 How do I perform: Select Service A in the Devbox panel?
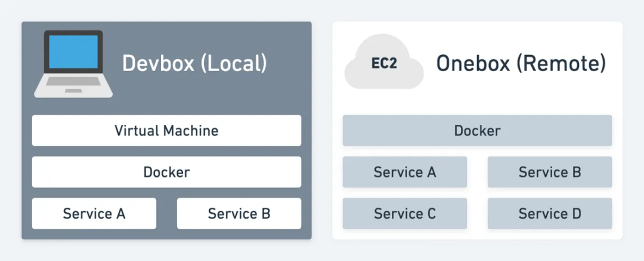[x=94, y=213]
